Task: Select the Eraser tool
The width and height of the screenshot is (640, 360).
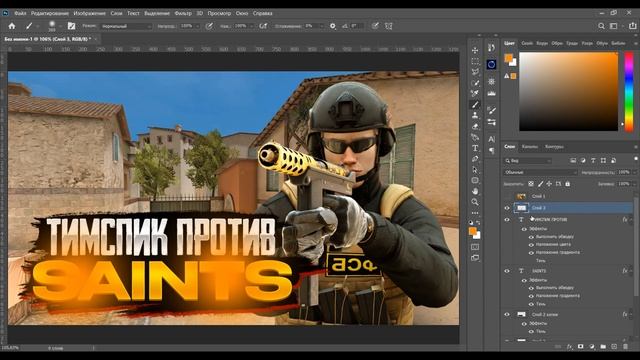Action: tap(475, 127)
